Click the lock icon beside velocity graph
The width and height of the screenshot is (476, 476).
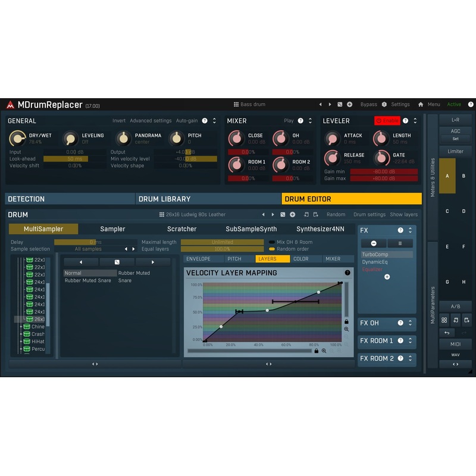click(x=346, y=321)
